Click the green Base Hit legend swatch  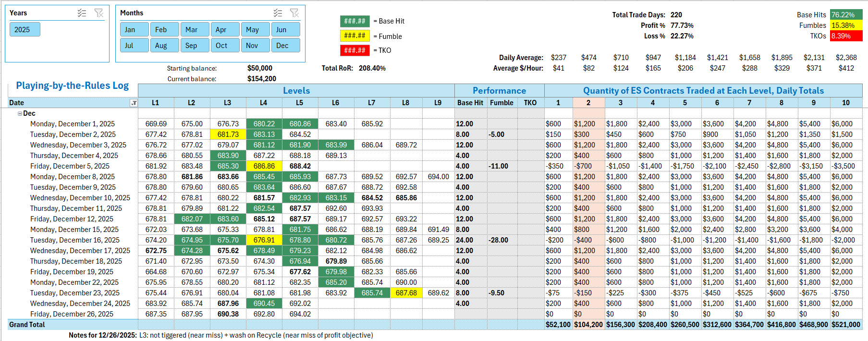[355, 21]
